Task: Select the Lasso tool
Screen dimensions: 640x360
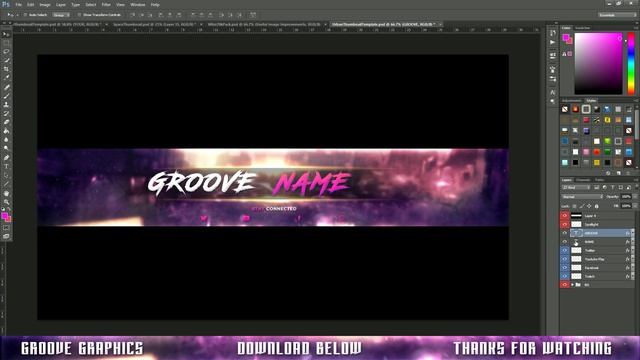Action: 6,52
